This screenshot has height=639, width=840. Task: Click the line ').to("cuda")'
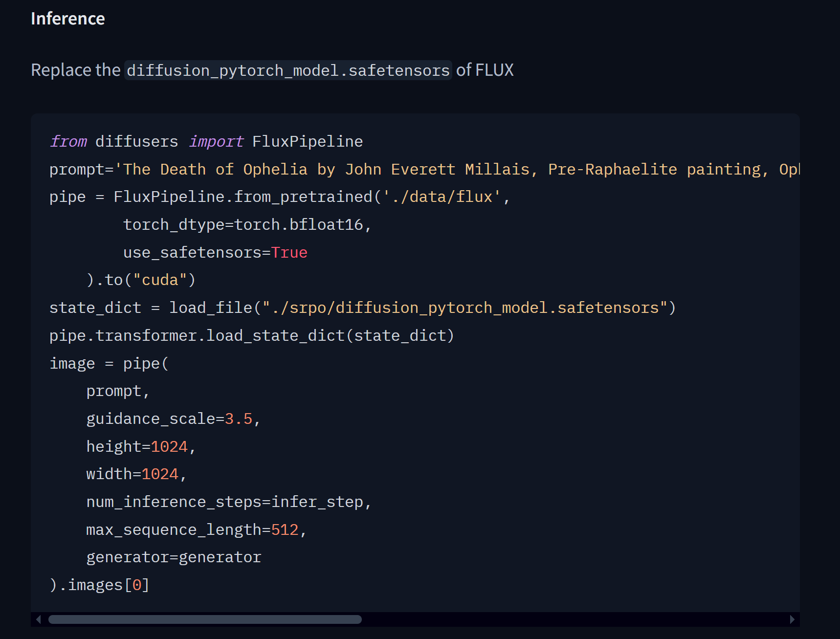(x=141, y=280)
